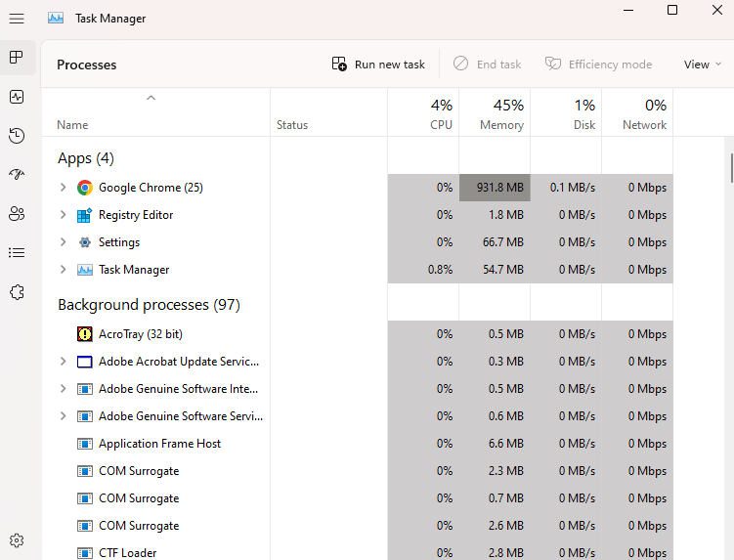Image resolution: width=734 pixels, height=560 pixels.
Task: Select the Registry Editor row
Action: 357,215
